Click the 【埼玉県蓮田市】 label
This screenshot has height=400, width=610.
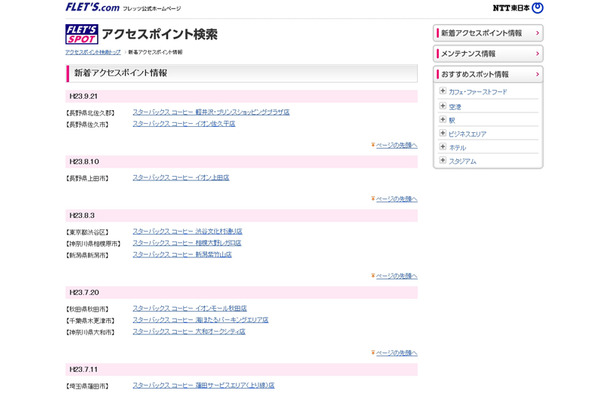[88, 386]
